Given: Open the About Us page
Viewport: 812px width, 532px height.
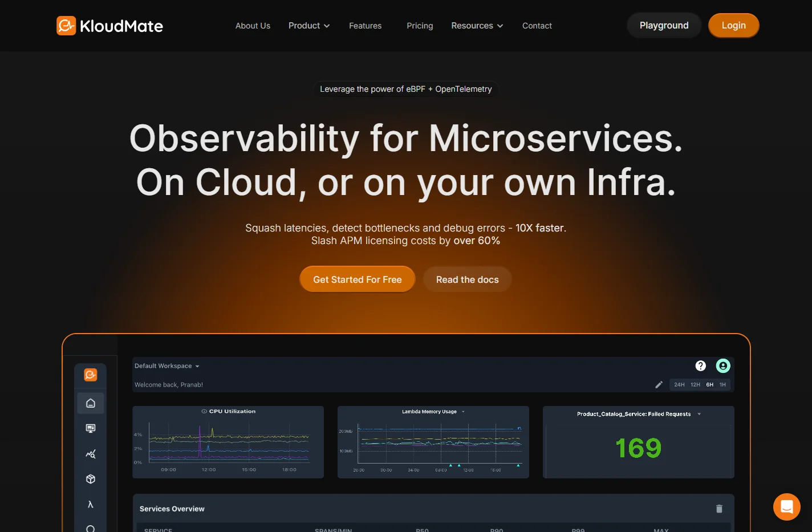Looking at the screenshot, I should (253, 26).
